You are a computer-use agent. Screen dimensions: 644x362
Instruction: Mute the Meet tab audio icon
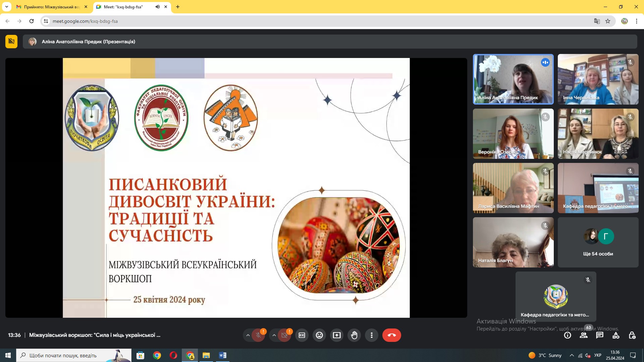(x=157, y=7)
